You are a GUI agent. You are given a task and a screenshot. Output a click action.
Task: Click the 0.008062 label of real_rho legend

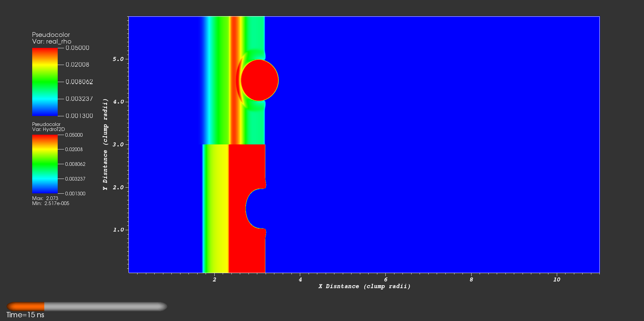(x=79, y=82)
